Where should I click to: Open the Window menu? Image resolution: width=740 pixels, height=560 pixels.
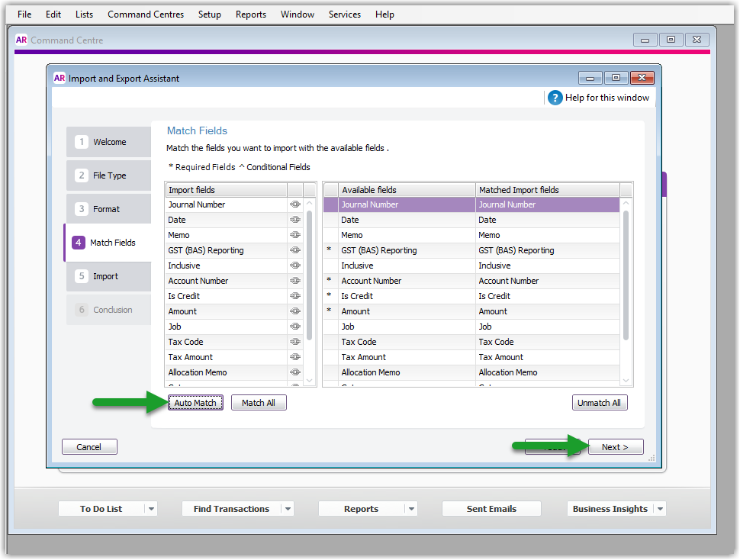pos(298,14)
